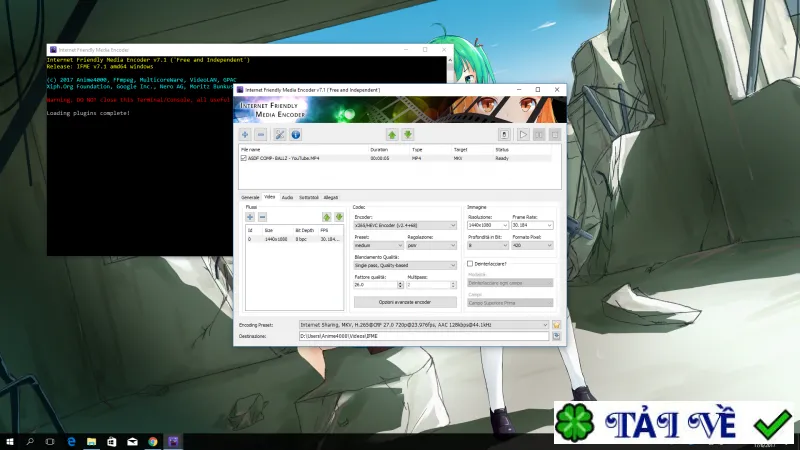The width and height of the screenshot is (800, 450).
Task: Open Google Chrome from taskbar
Action: coord(153,441)
